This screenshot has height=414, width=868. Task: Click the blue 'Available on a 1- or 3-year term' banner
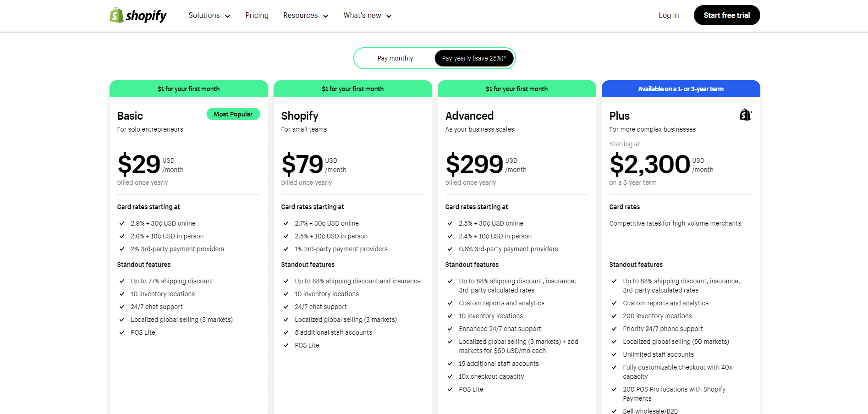(681, 89)
